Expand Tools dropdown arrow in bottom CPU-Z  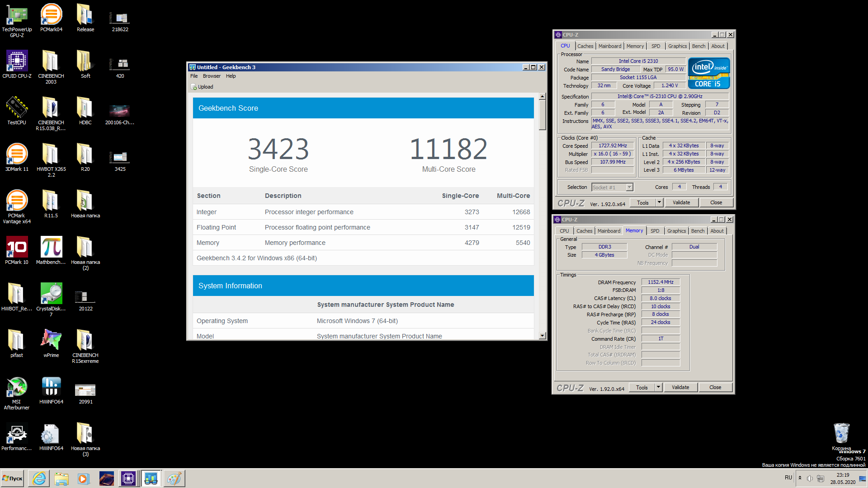[658, 387]
